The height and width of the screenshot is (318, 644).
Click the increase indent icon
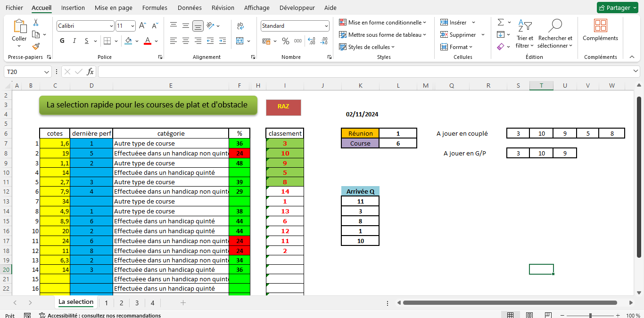point(223,41)
